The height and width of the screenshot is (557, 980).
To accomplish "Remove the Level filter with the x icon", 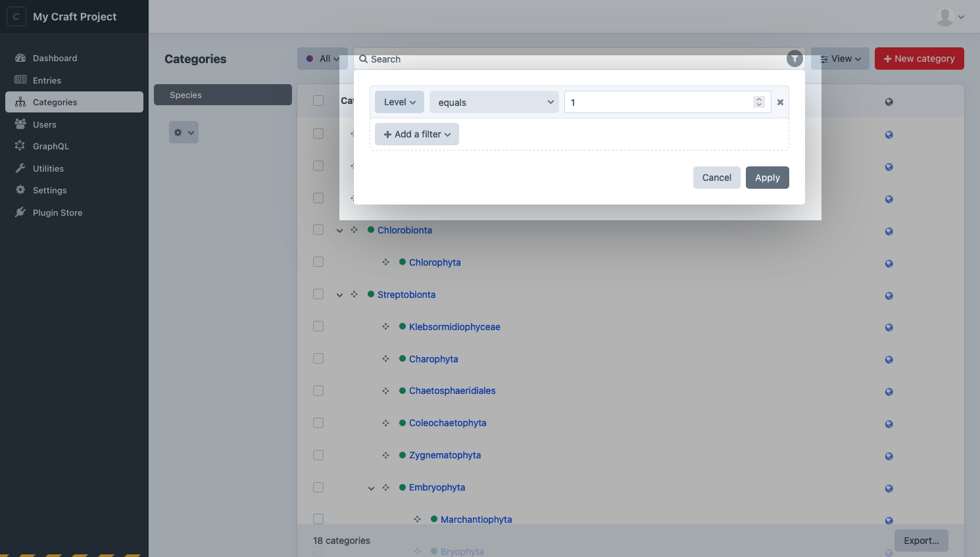I will (780, 103).
